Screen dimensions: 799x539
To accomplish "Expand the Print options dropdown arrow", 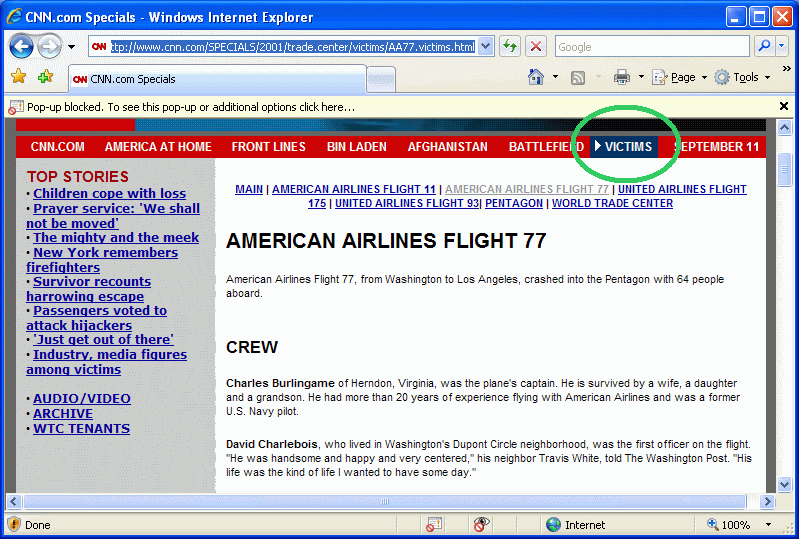I will click(641, 77).
